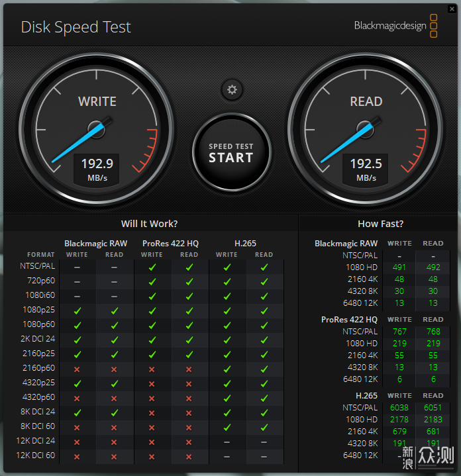Click Blackmagic RAW read checkmark for 1080p60
Image resolution: width=461 pixels, height=476 pixels.
tap(115, 326)
